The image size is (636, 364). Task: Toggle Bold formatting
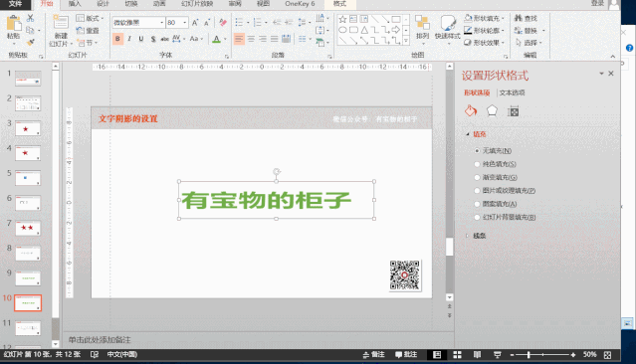click(x=117, y=39)
